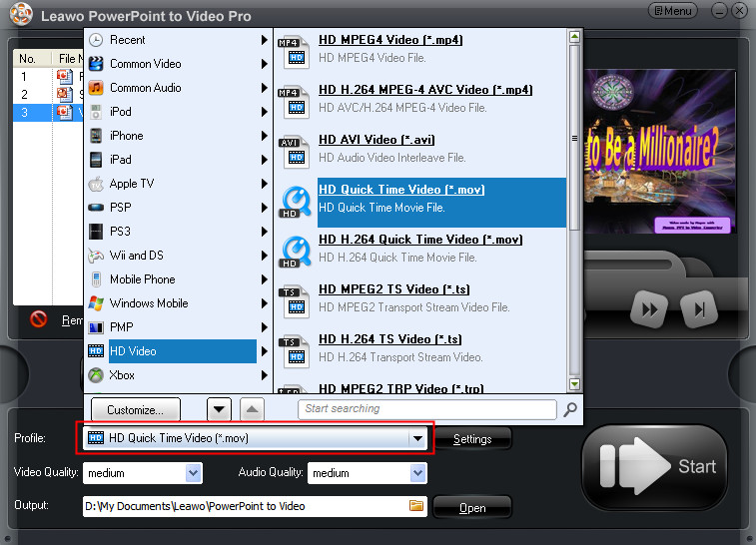Click the iPhone device icon
Screen dimensions: 756x545
(96, 136)
